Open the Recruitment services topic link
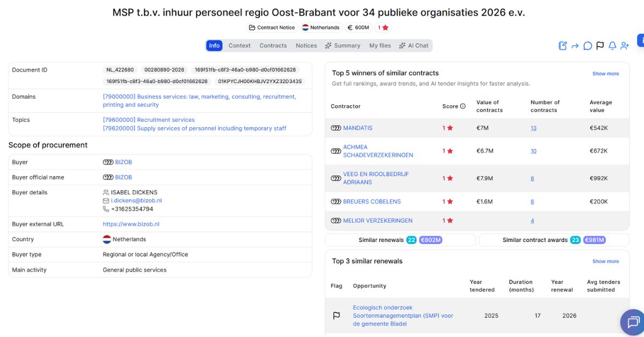The width and height of the screenshot is (644, 337). 149,120
